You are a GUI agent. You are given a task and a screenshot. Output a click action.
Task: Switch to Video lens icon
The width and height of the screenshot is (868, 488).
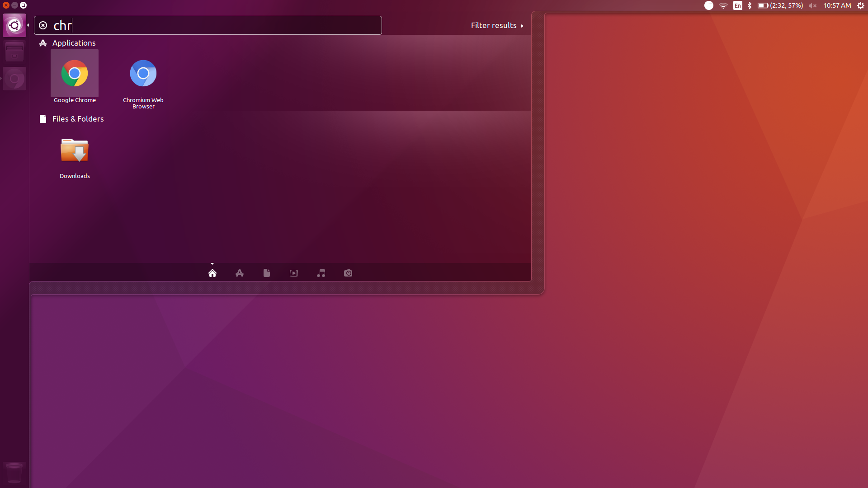294,273
